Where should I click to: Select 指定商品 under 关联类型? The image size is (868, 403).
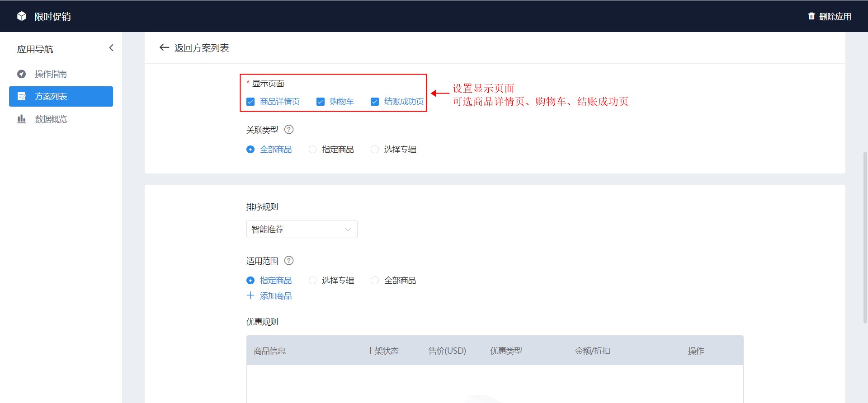click(x=312, y=150)
